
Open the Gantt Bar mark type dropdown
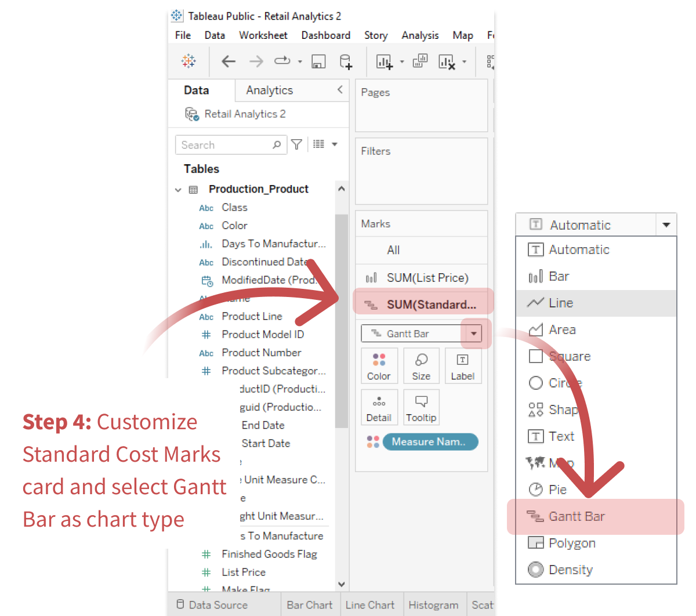(474, 334)
